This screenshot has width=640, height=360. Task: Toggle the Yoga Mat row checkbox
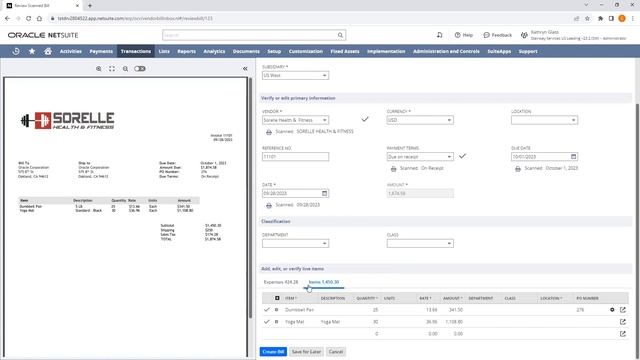point(276,322)
